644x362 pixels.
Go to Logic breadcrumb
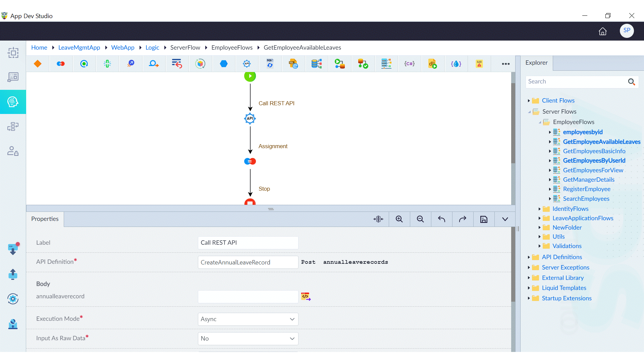(152, 48)
